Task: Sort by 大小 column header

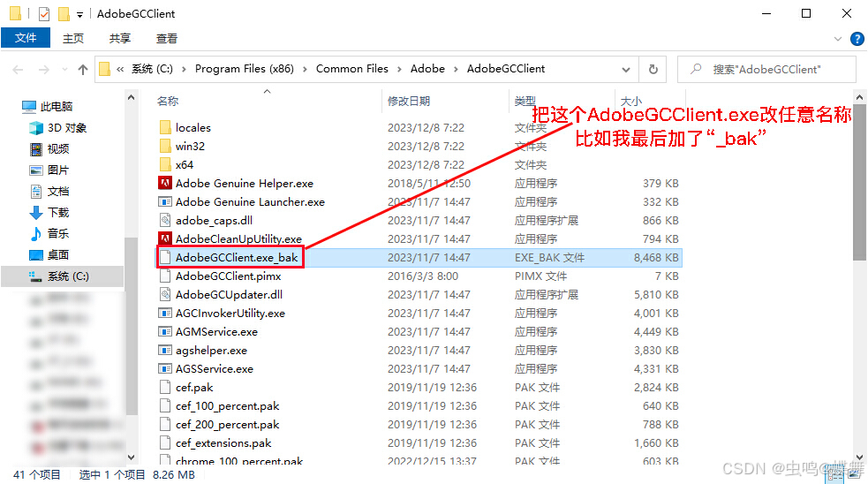Action: point(630,101)
